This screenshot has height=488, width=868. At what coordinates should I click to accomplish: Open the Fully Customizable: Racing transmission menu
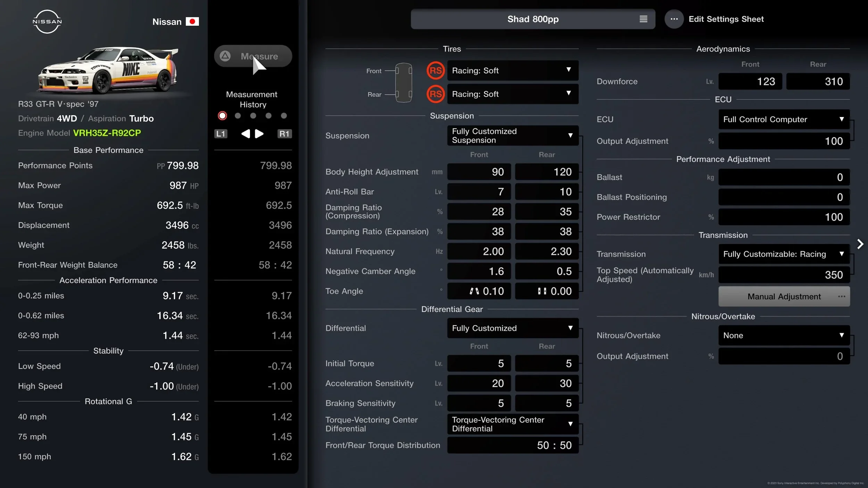coord(784,254)
